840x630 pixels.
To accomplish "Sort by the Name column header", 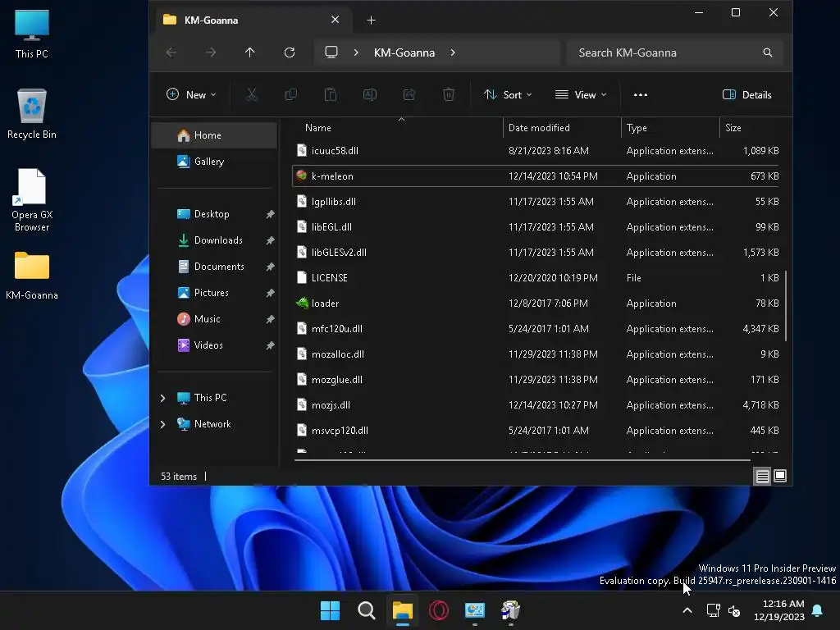I will pos(398,127).
